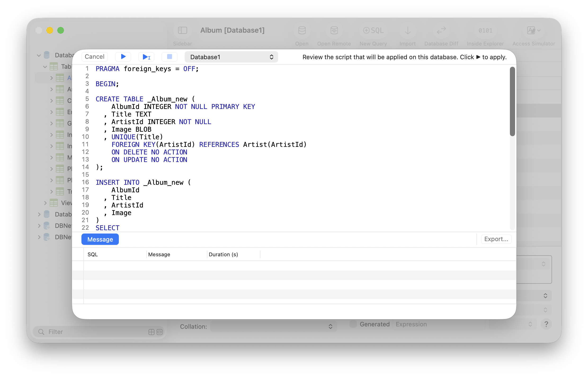Viewport: 588px width, 378px height.
Task: Toggle the Sidebar icon in toolbar
Action: pyautogui.click(x=182, y=31)
